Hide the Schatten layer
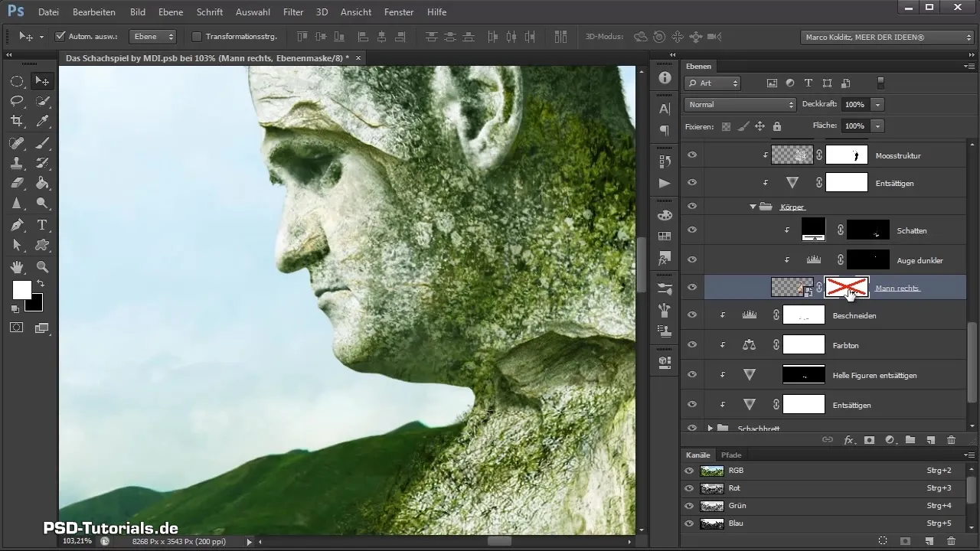The image size is (980, 551). (x=692, y=230)
